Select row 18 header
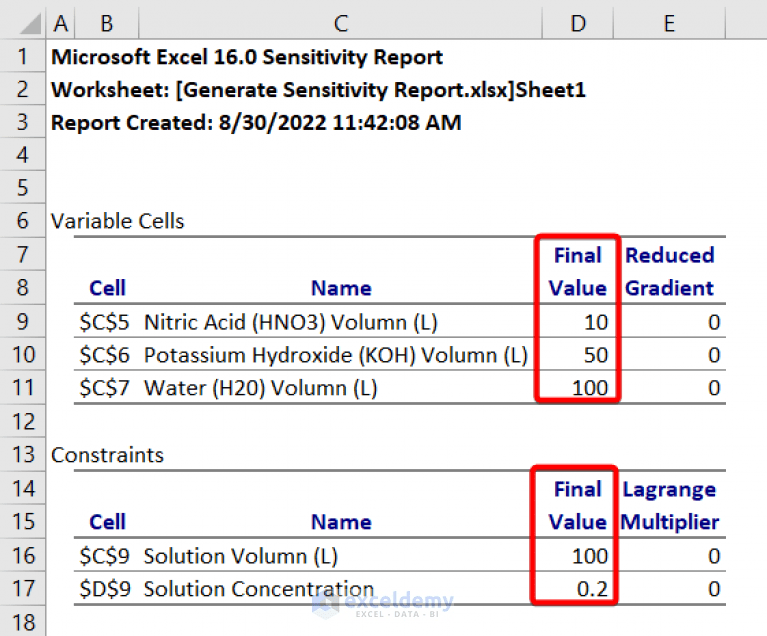This screenshot has height=636, width=767. click(x=23, y=622)
